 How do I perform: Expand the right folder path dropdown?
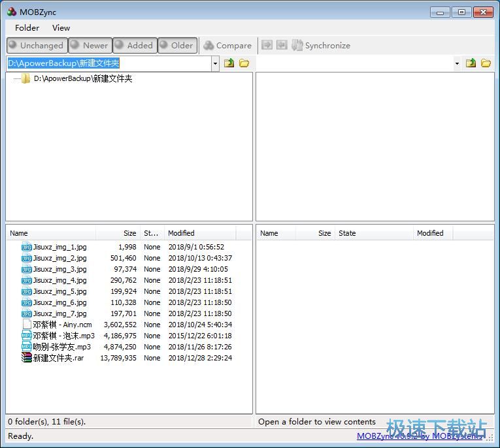click(x=457, y=63)
